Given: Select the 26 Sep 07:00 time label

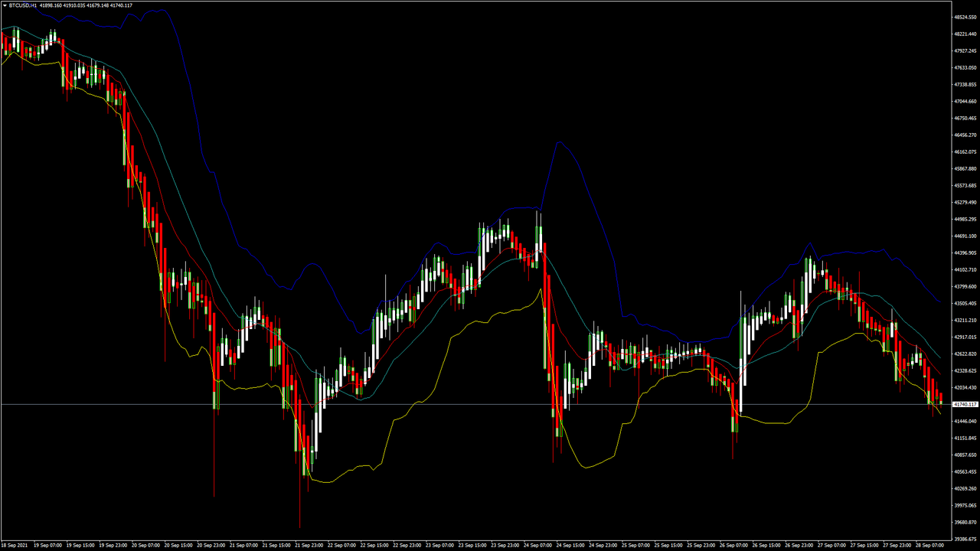Looking at the screenshot, I should 733,546.
